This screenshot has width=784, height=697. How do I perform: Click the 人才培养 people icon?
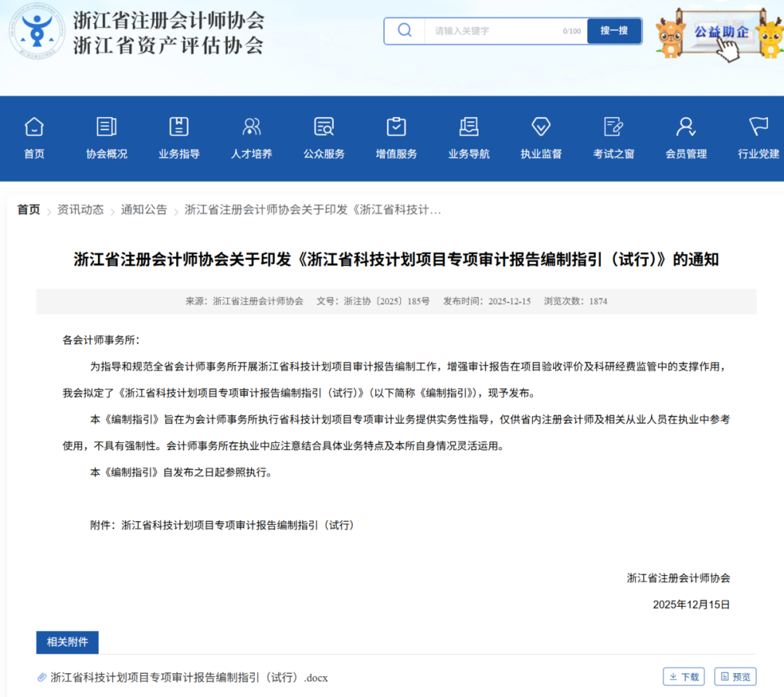tap(251, 127)
